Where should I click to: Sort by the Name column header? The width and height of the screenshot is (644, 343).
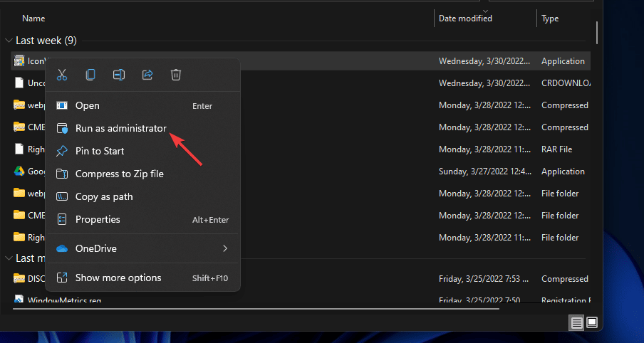(33, 19)
